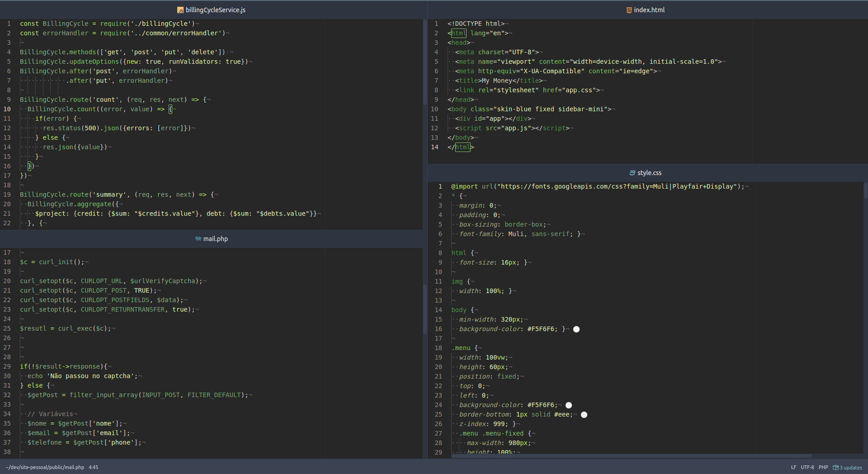Screen dimensions: 868x474
Task: Click 'curl_exec' in mail.php
Action: 75,328
